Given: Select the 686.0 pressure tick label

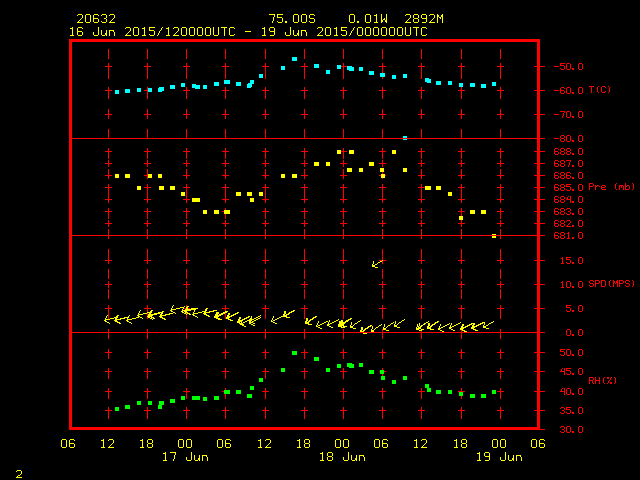Looking at the screenshot, I should [568, 176].
